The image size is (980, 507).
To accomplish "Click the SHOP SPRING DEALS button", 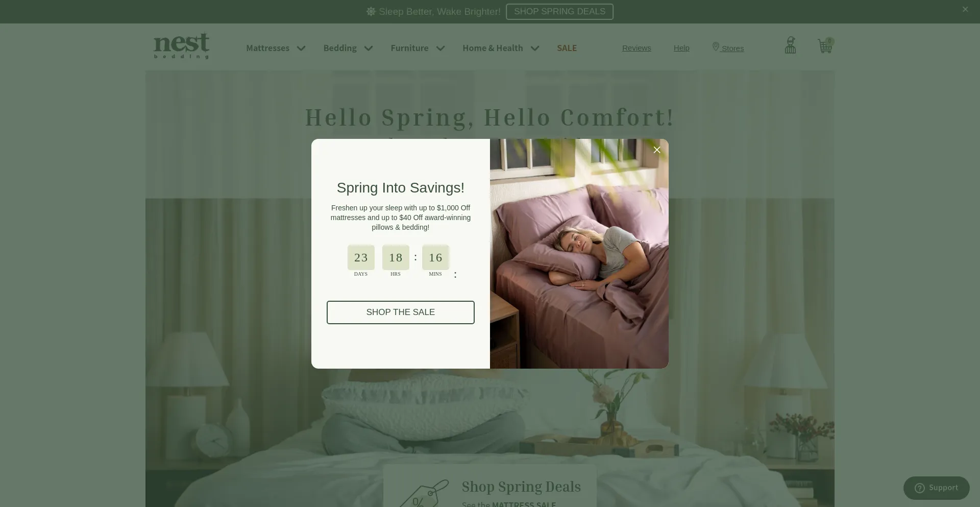I will [559, 12].
